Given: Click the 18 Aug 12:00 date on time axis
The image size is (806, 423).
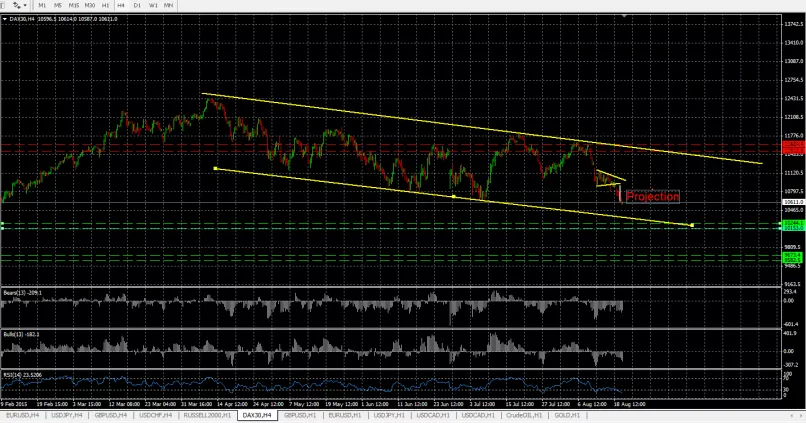Looking at the screenshot, I should click(x=630, y=404).
